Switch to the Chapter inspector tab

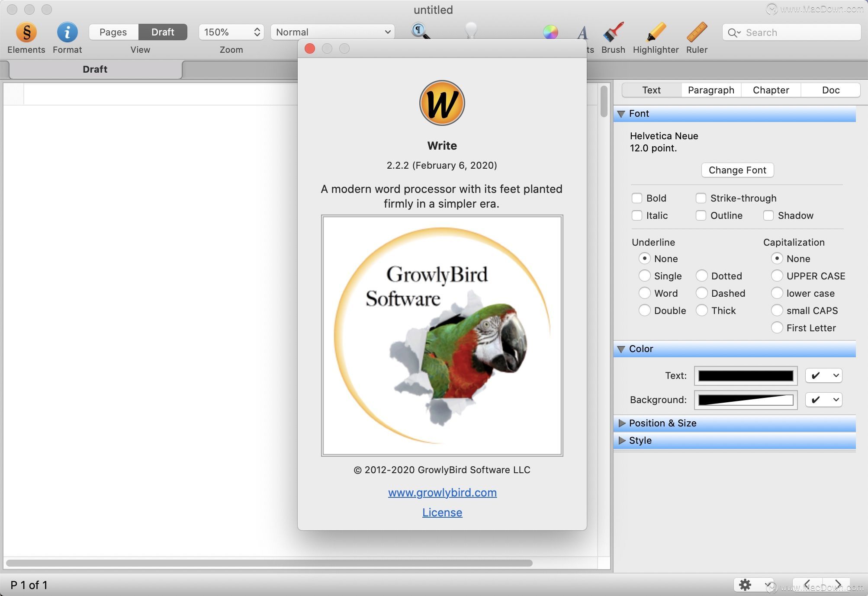coord(771,90)
